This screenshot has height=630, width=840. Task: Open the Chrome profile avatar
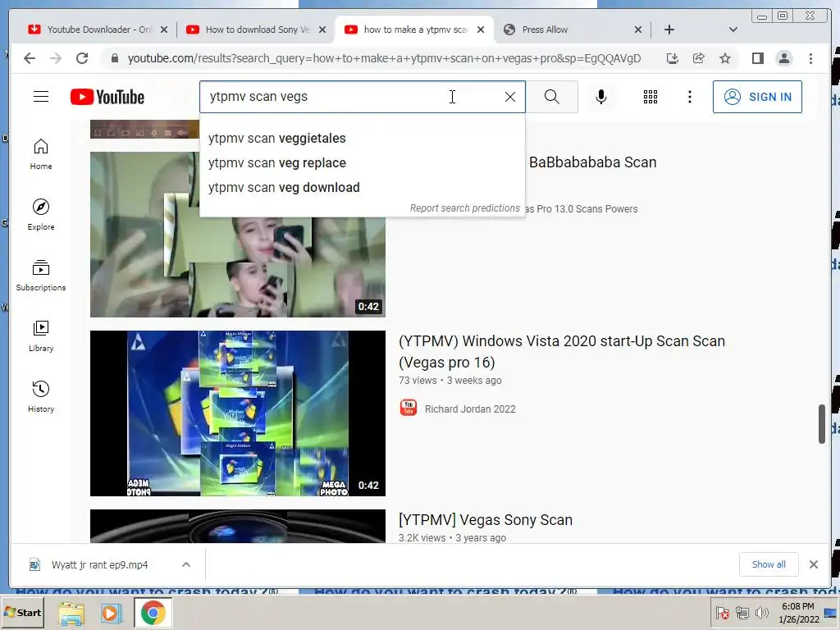[x=783, y=58]
